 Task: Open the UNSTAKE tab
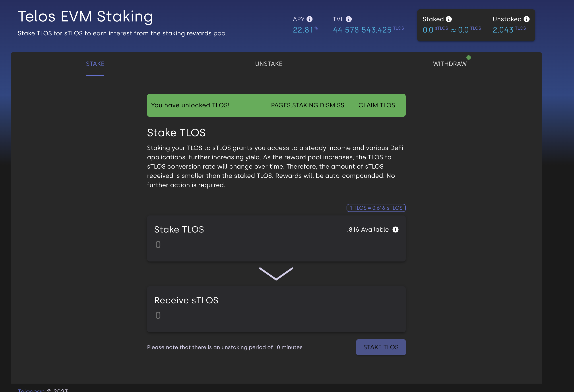[x=269, y=64]
